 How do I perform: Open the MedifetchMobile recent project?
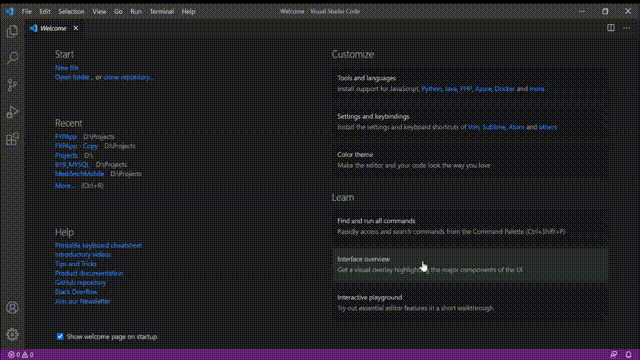point(80,174)
